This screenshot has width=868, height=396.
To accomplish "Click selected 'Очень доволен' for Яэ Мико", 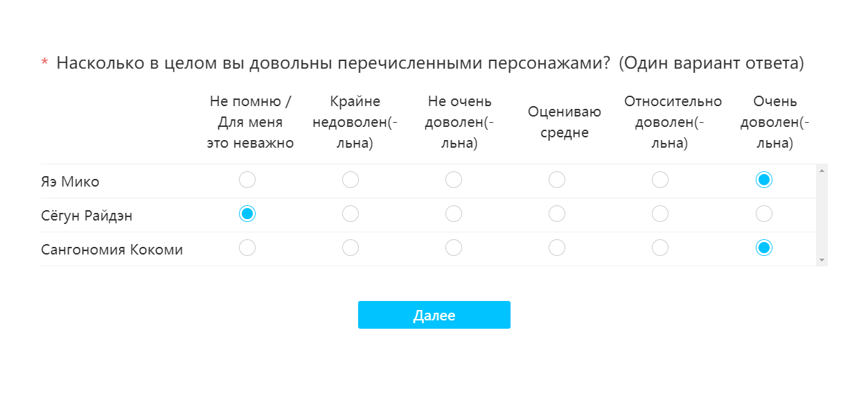I will point(764,180).
